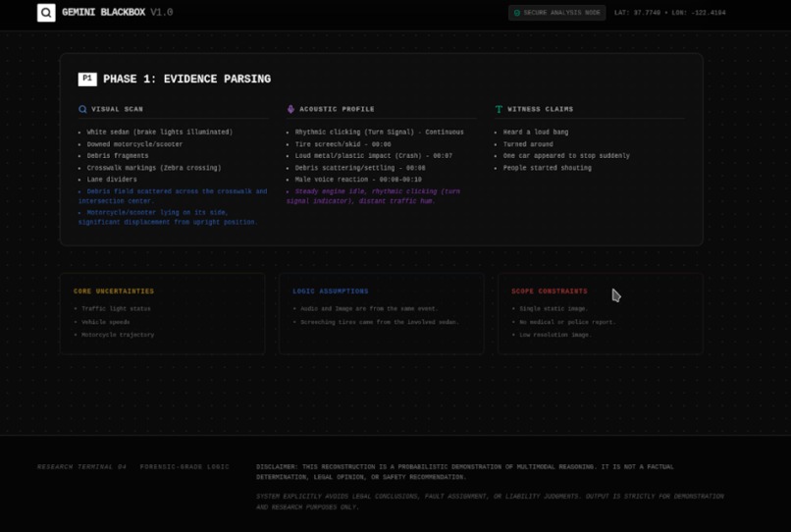
Task: Click the magnifier logo icon in header
Action: click(x=46, y=13)
